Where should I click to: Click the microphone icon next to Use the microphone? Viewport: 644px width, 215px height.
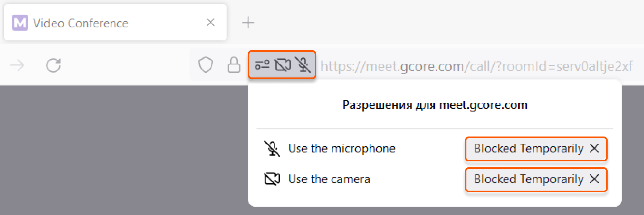[x=272, y=149]
